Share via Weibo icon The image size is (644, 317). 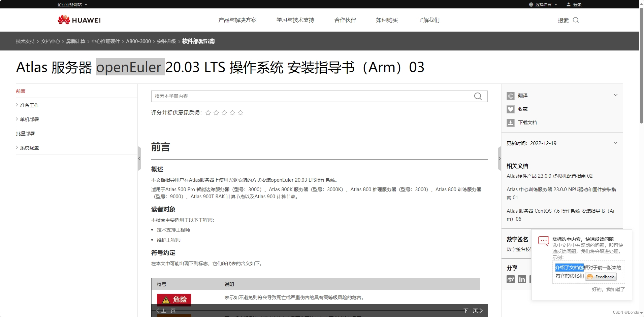pos(511,279)
